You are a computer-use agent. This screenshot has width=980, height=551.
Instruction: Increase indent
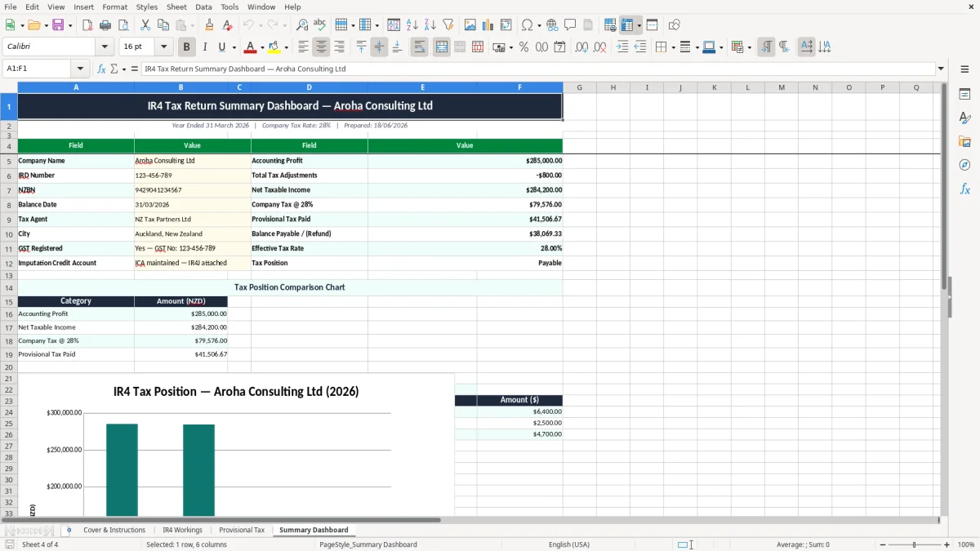point(622,47)
